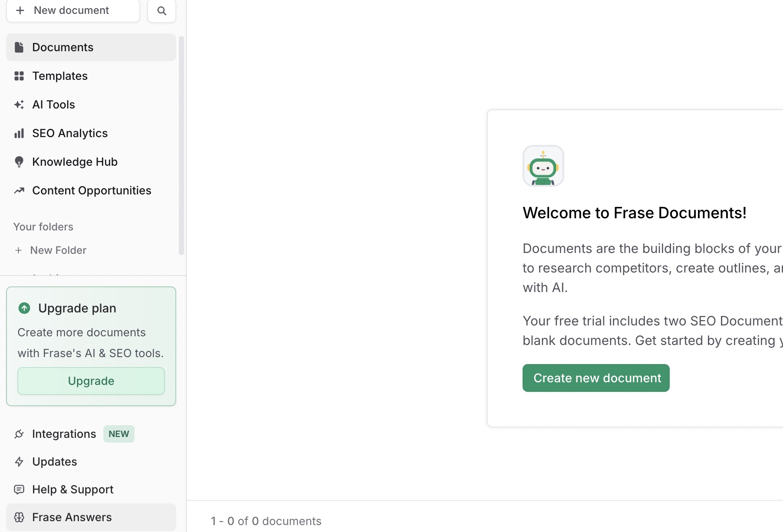Screen dimensions: 783x532
Task: Click the Frase Answers brain icon
Action: click(x=19, y=517)
